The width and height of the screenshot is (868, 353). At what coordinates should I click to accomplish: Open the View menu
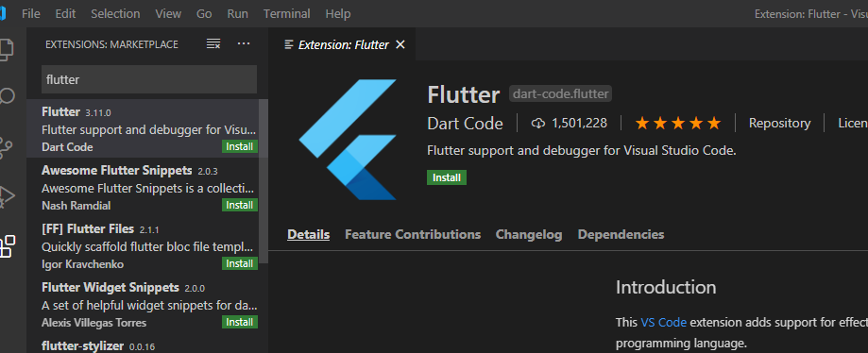tap(168, 14)
